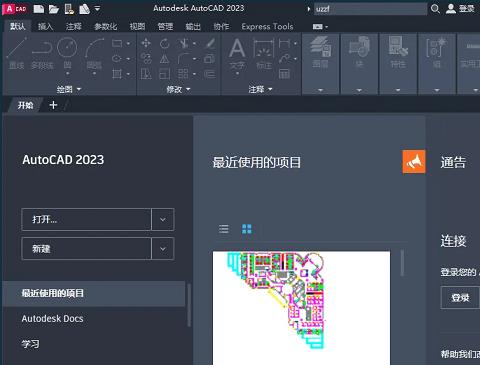Select the 文字 (Text) annotation tool
This screenshot has width=480, height=365.
tap(237, 55)
